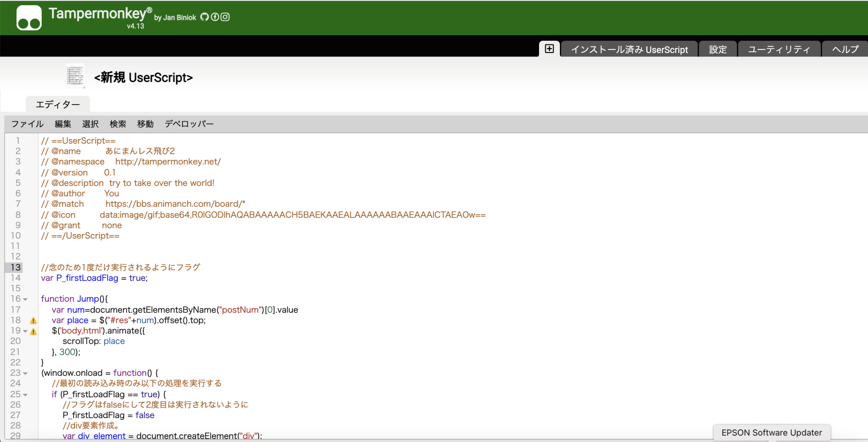Open the 選択 menu
Viewport: 868px width, 442px height.
(x=90, y=124)
